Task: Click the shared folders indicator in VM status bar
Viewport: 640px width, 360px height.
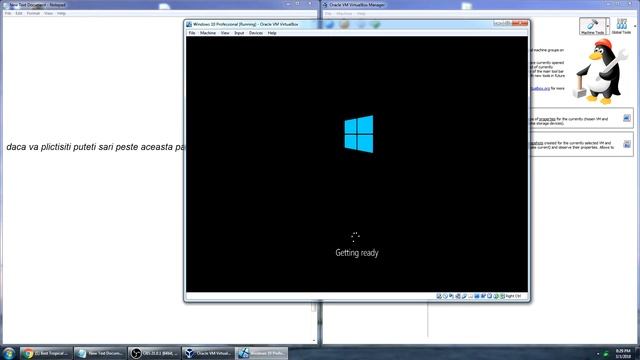Action: click(470, 296)
